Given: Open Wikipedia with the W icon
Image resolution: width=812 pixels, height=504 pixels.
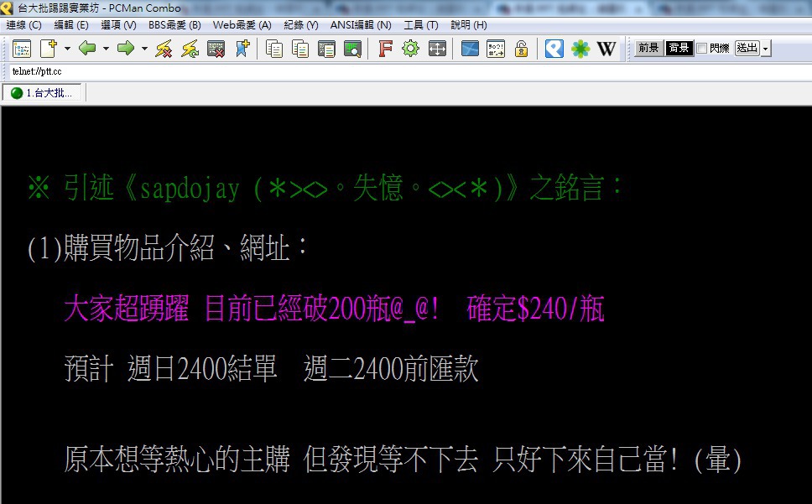Looking at the screenshot, I should (x=606, y=49).
